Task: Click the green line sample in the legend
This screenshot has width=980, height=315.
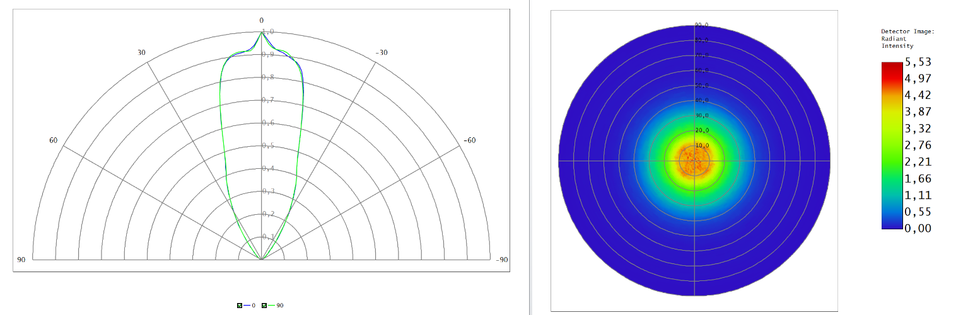Action: point(272,306)
